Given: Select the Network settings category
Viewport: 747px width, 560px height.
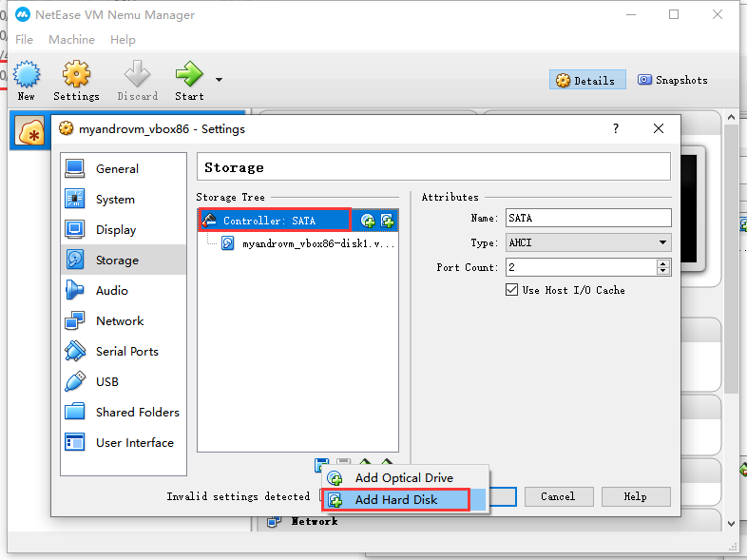Looking at the screenshot, I should tap(124, 320).
